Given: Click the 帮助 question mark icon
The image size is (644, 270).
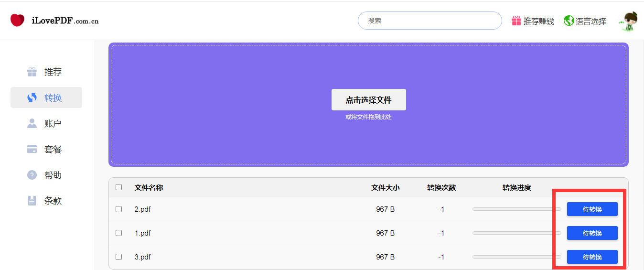Looking at the screenshot, I should tap(32, 175).
